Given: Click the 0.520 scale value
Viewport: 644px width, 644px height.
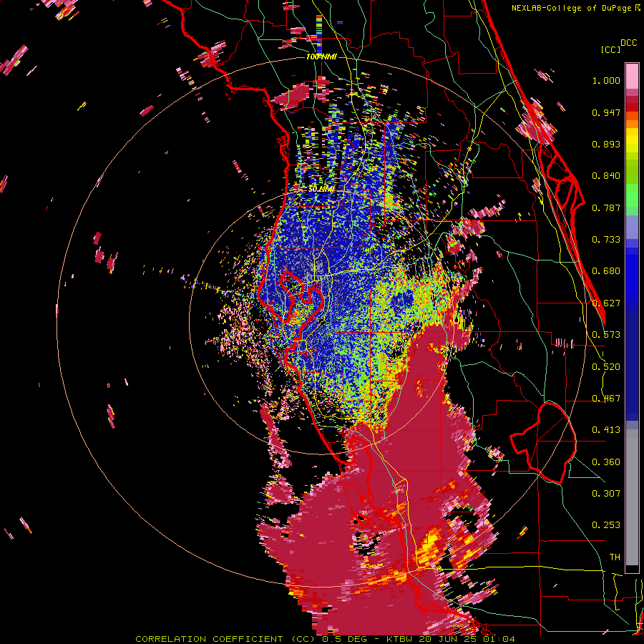Looking at the screenshot, I should (x=606, y=367).
